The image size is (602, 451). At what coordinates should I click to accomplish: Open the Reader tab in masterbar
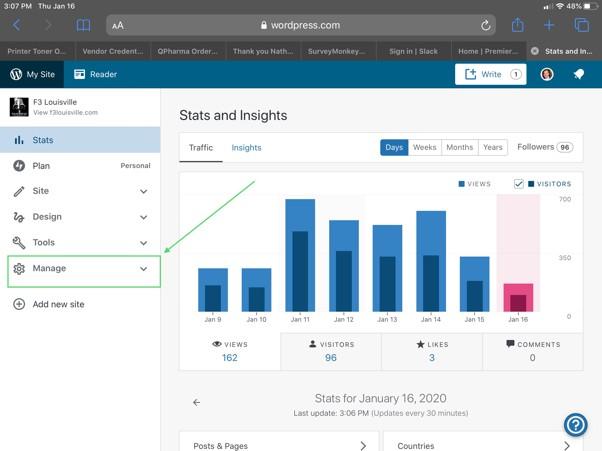click(x=95, y=74)
